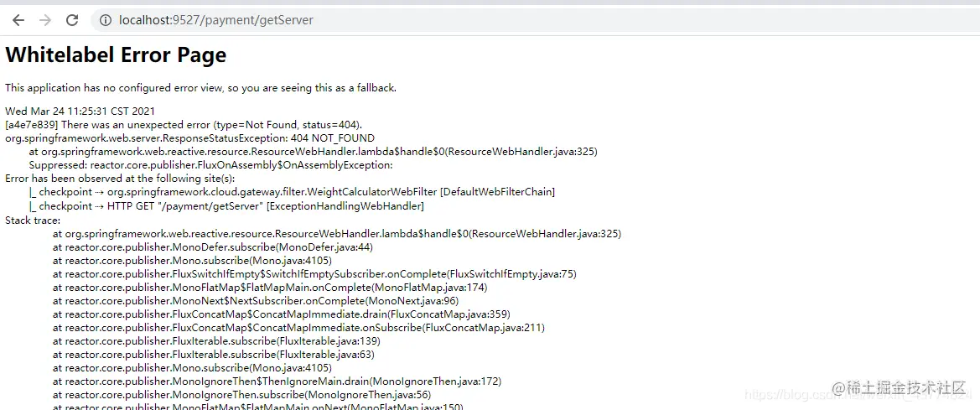Click checkpoint line with WeightCalculatorWebFilter
Screen dimensions: 980x410
[x=292, y=192]
